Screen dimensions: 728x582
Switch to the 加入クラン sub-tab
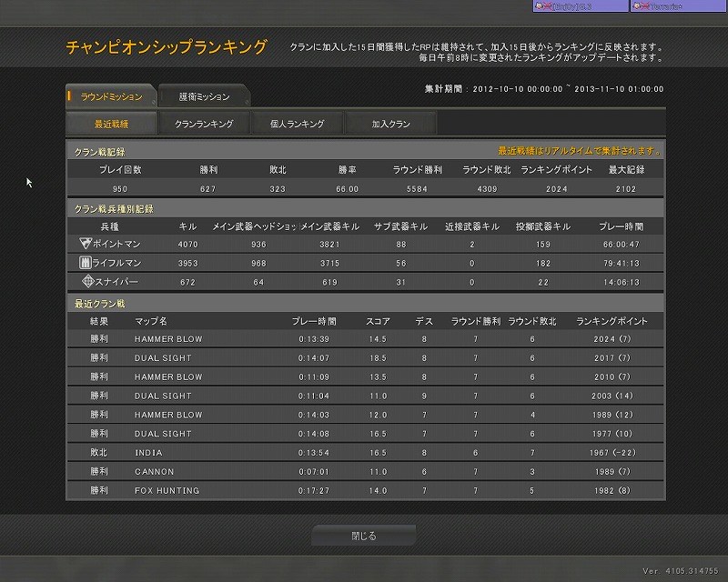pyautogui.click(x=390, y=124)
